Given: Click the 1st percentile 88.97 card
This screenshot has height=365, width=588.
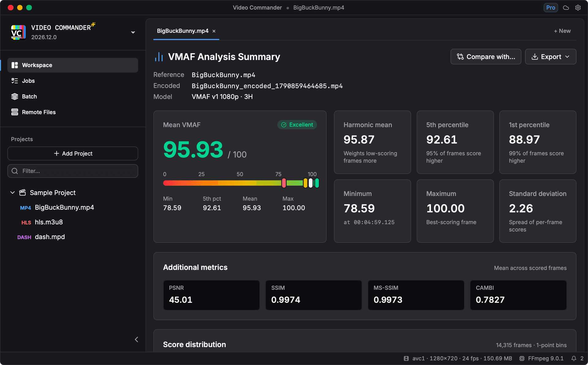Looking at the screenshot, I should [538, 142].
